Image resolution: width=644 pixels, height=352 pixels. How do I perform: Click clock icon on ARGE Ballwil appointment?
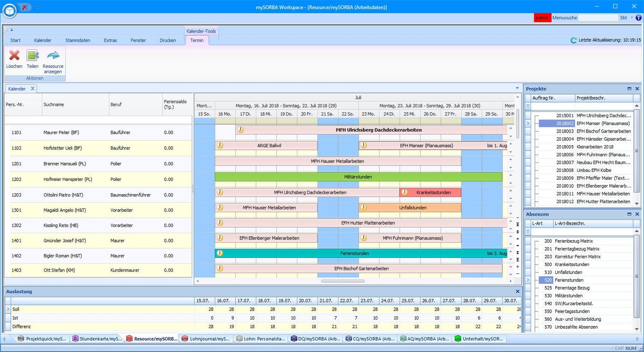220,145
